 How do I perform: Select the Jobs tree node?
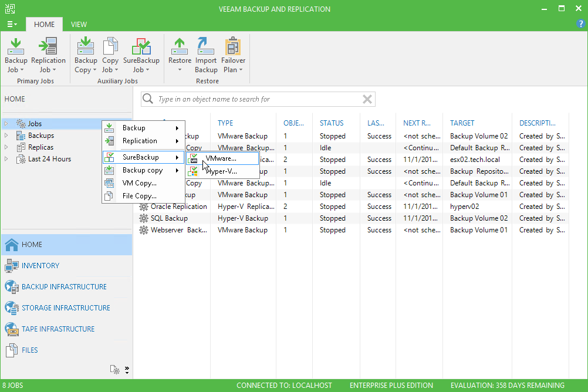[x=35, y=123]
